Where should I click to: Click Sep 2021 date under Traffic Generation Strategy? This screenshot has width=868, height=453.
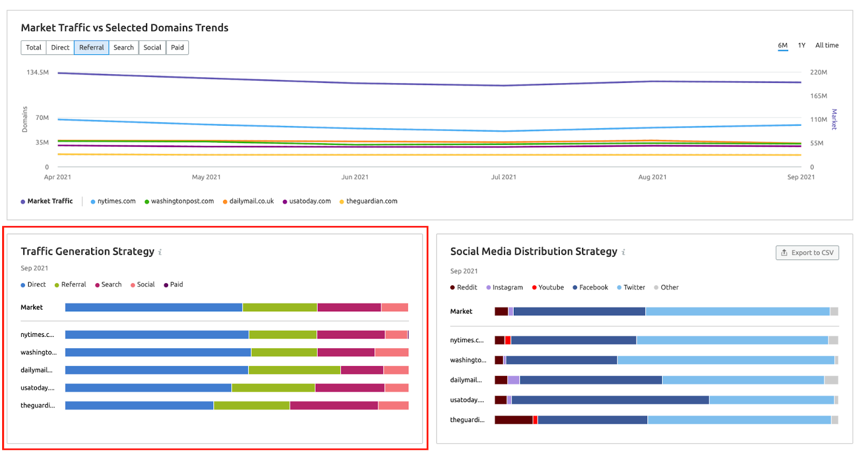pyautogui.click(x=34, y=269)
